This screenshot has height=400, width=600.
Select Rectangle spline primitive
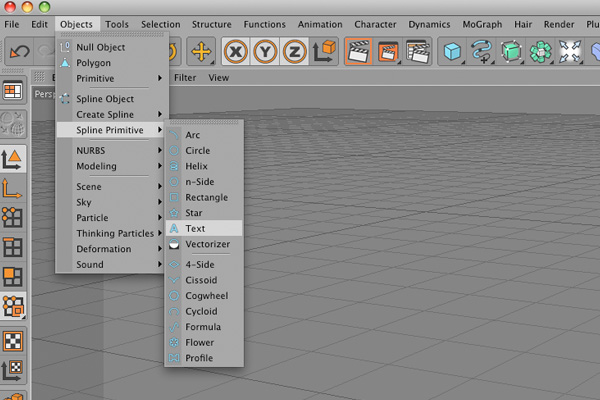pyautogui.click(x=204, y=198)
